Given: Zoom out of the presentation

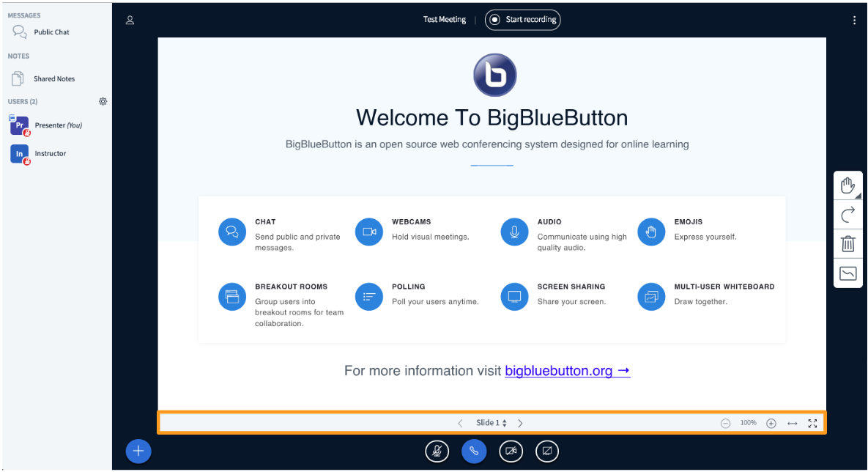Looking at the screenshot, I should (725, 423).
